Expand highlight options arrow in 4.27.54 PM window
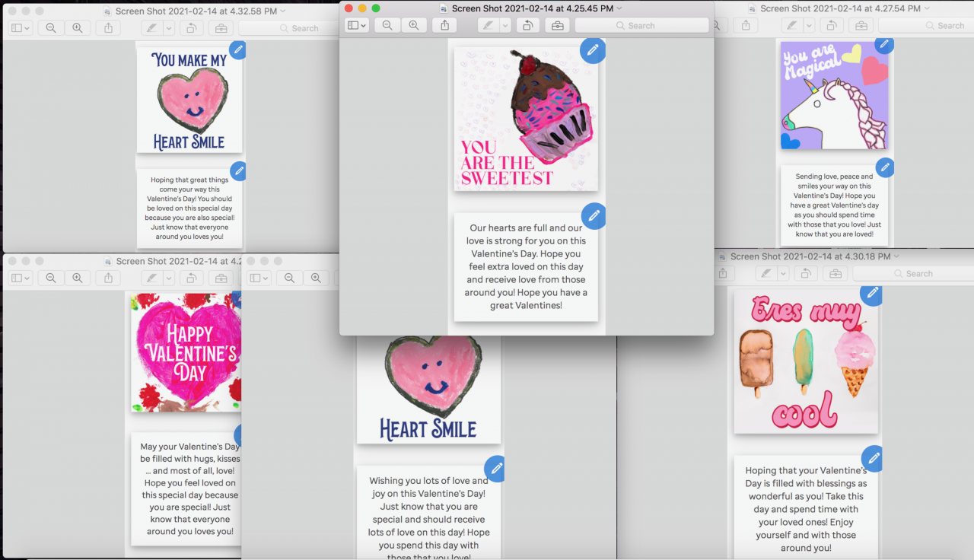974x560 pixels. pos(809,25)
